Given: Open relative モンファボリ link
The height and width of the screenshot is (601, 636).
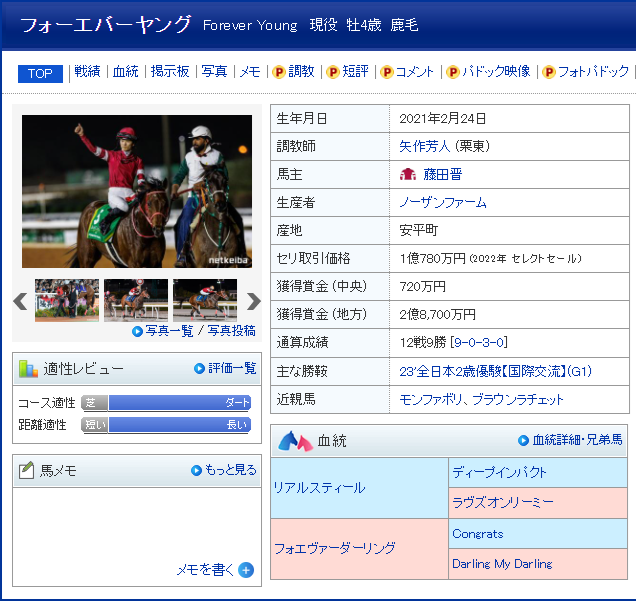Looking at the screenshot, I should pos(430,399).
